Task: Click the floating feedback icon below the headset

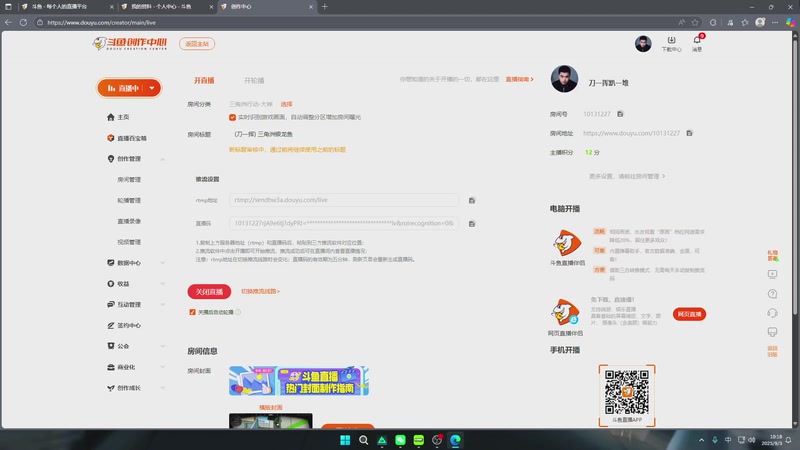Action: pos(772,332)
